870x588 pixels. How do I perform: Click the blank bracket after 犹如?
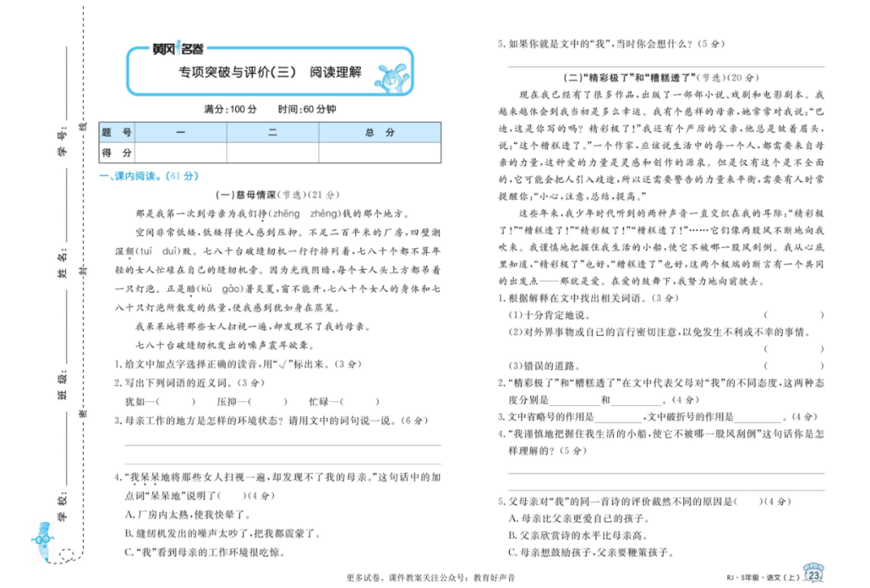tap(176, 402)
